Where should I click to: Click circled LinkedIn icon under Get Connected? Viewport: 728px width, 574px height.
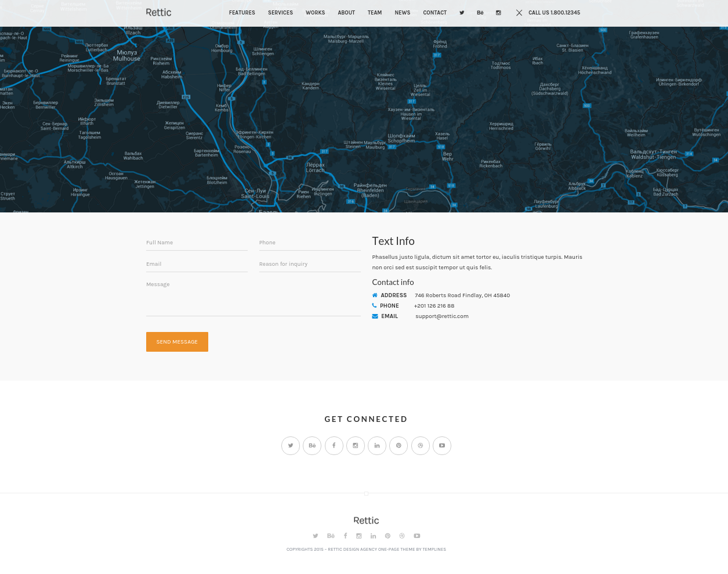coord(377,446)
